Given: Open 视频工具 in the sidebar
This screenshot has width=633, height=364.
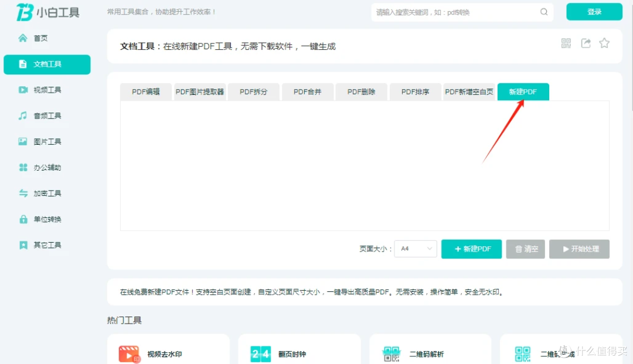Looking at the screenshot, I should click(x=47, y=90).
